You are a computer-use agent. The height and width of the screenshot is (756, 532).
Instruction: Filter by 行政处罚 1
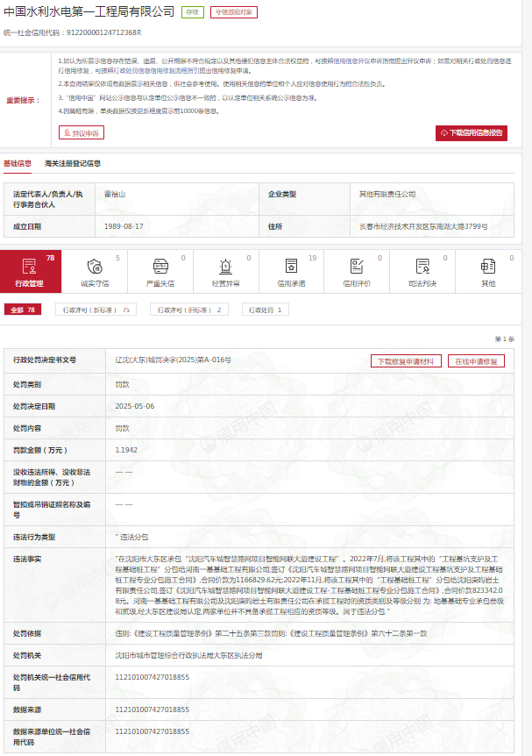pyautogui.click(x=265, y=310)
